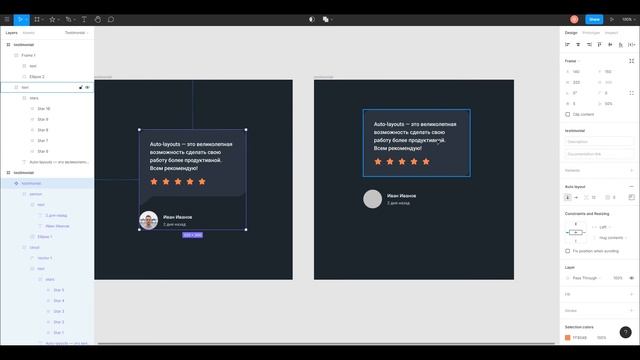
Task: Click the blue Share button
Action: point(594,19)
